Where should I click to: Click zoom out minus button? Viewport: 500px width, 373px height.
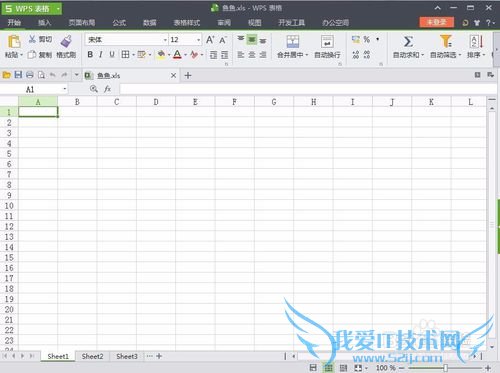402,368
